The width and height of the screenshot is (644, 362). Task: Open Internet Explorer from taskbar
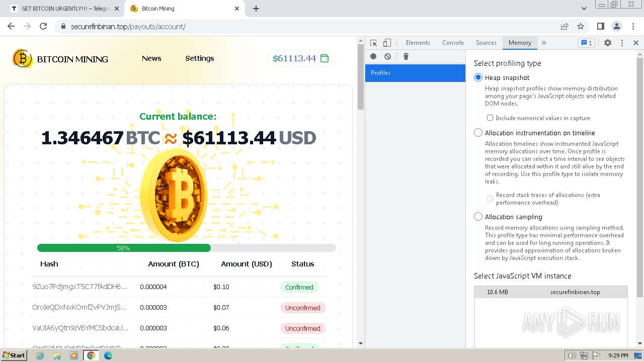point(40,355)
